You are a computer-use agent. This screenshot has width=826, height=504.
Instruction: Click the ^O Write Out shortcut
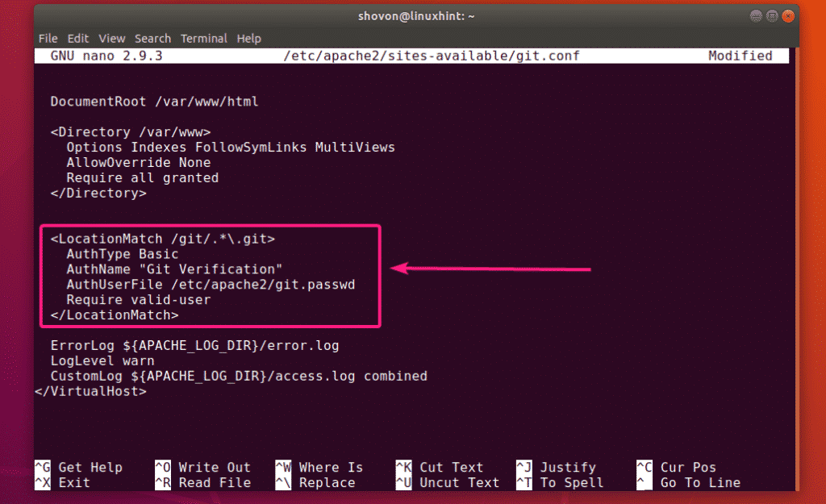[202, 468]
